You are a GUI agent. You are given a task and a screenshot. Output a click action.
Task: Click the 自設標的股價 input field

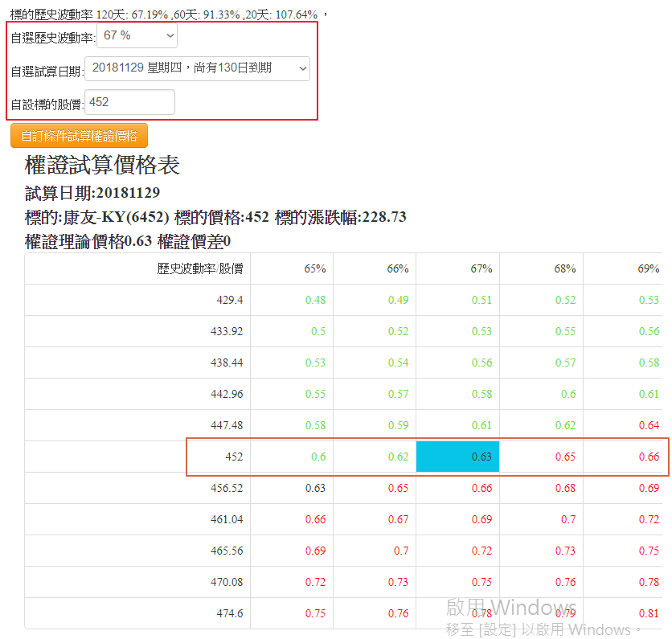click(130, 102)
